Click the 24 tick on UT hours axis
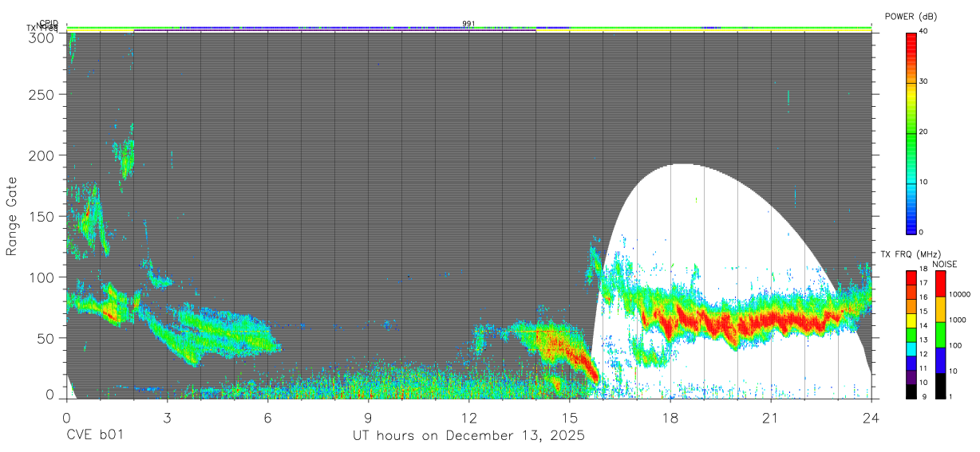This screenshot has width=980, height=452. click(871, 418)
